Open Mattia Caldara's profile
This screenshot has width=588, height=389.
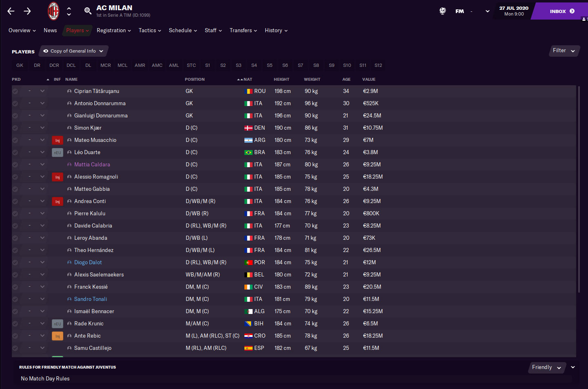[x=92, y=165]
